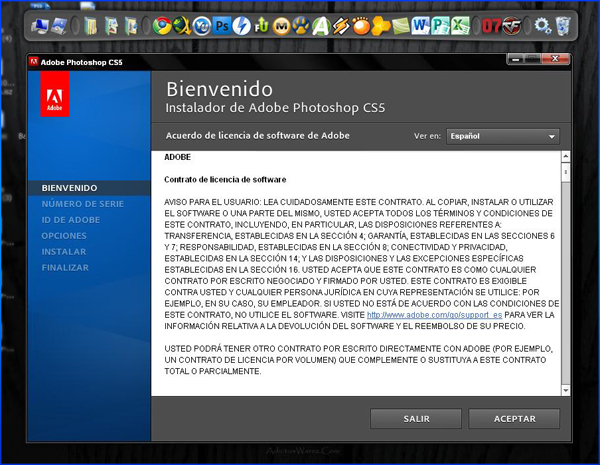Click the license scrollbar up arrow
Screen dimensions: 600x465
point(566,156)
